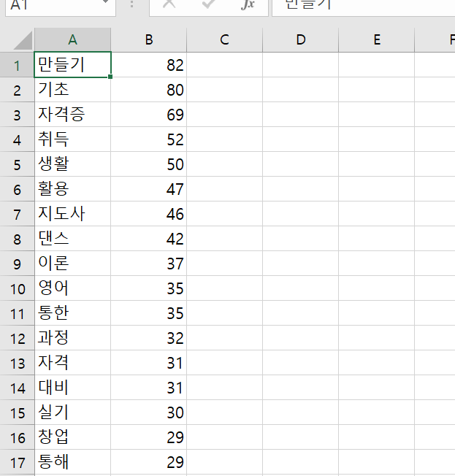Viewport: 455px width, 476px height.
Task: Click cell containing 과정
Action: (x=72, y=338)
